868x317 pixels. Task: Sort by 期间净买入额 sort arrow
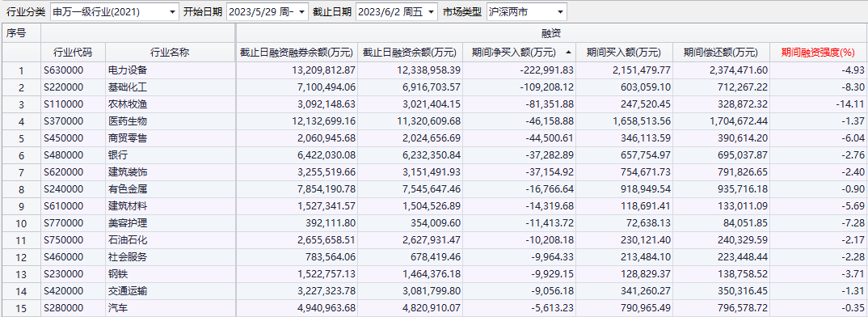click(x=568, y=53)
